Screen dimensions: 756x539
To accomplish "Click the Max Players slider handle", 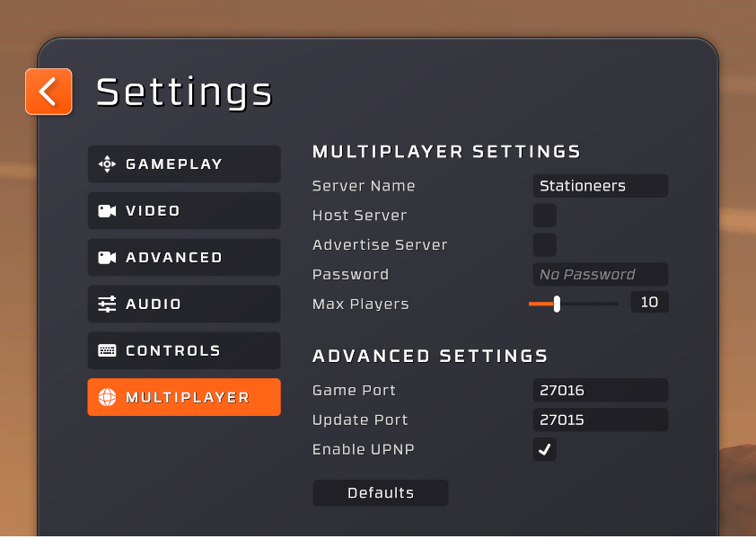I will (x=558, y=304).
